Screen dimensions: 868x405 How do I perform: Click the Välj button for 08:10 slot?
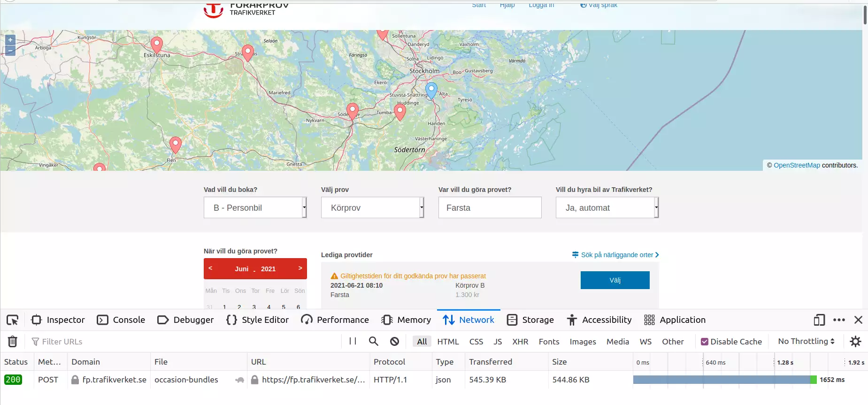click(615, 280)
